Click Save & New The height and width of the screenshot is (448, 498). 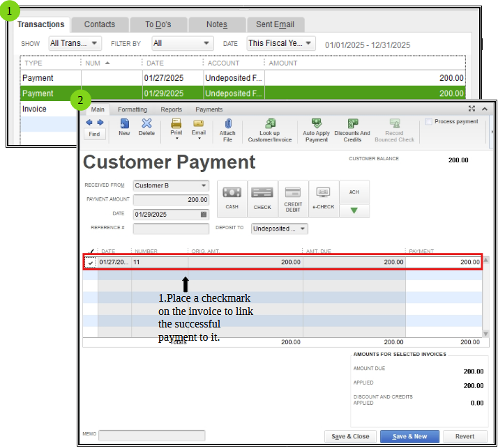point(409,436)
